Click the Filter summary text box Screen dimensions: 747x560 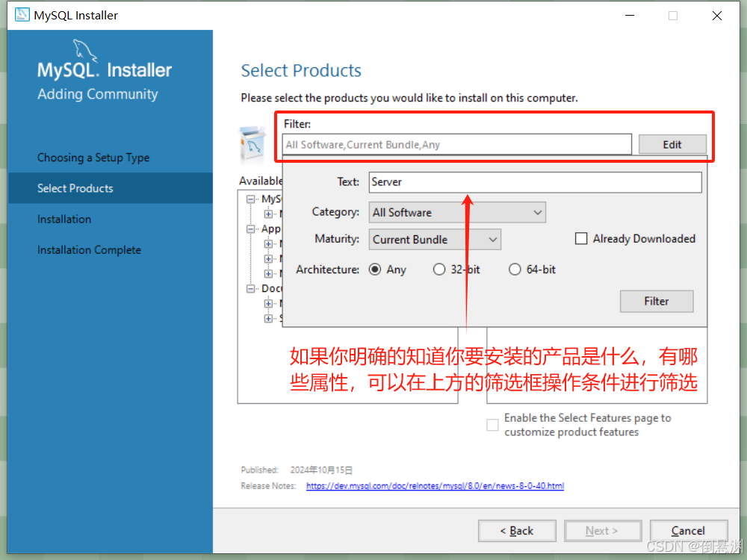pos(457,144)
